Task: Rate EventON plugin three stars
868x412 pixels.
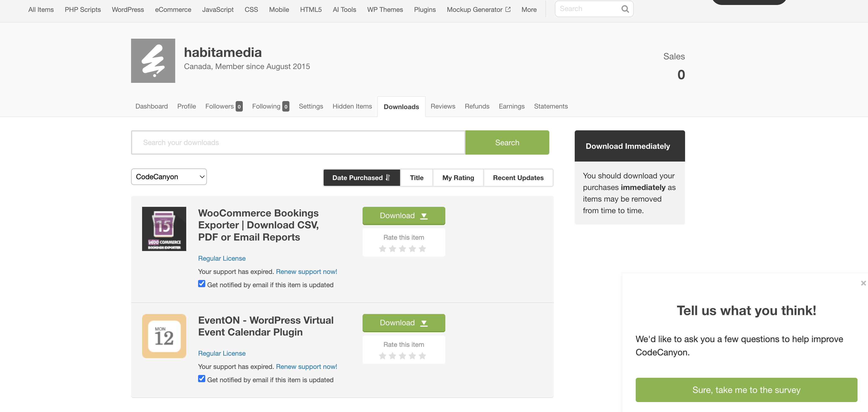Action: 402,356
